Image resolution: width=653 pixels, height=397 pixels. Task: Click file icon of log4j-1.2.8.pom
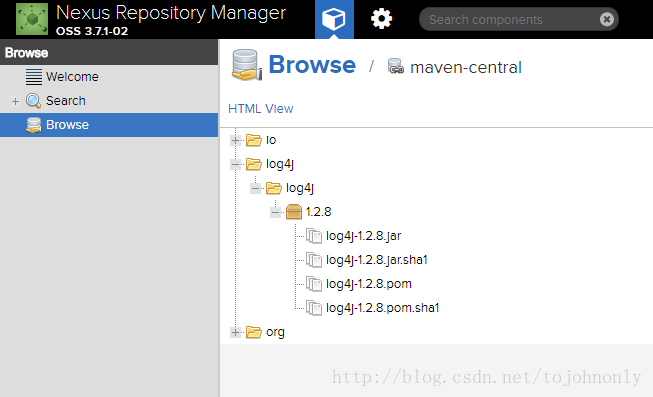(x=314, y=284)
